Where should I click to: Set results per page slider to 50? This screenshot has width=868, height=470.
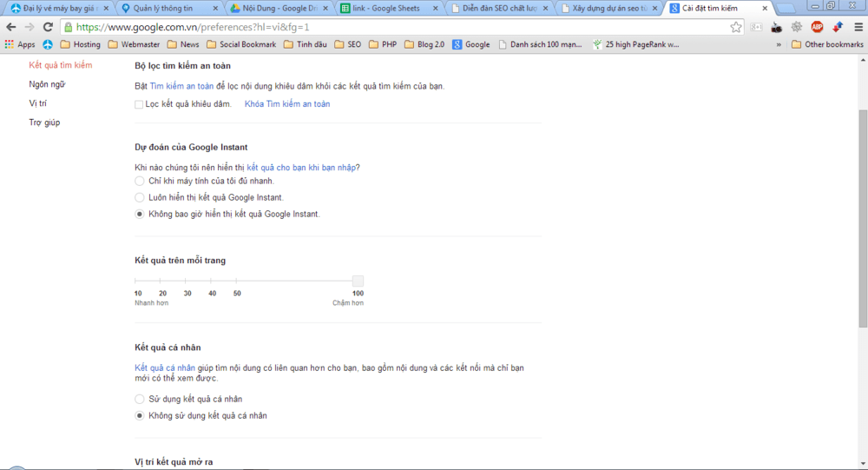pyautogui.click(x=236, y=281)
